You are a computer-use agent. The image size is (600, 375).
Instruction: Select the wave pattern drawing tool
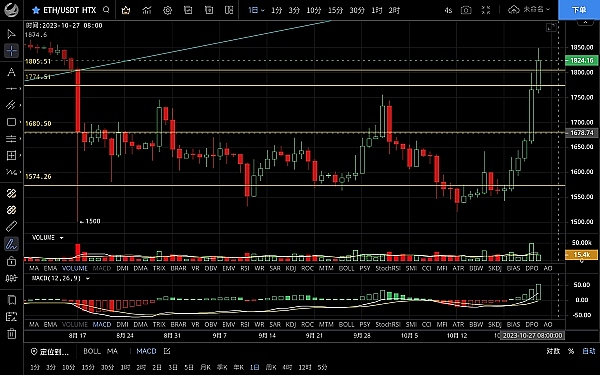pyautogui.click(x=11, y=172)
